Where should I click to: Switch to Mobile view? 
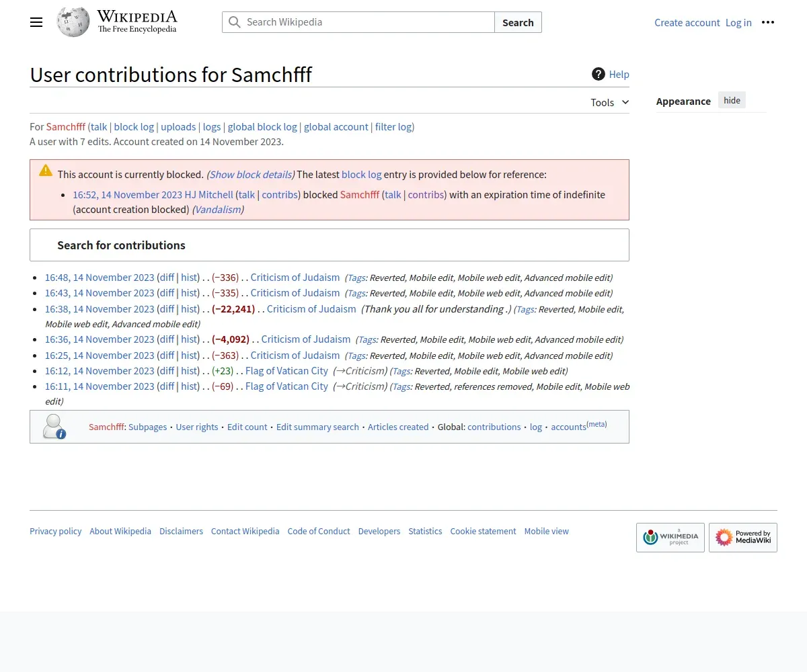click(547, 531)
